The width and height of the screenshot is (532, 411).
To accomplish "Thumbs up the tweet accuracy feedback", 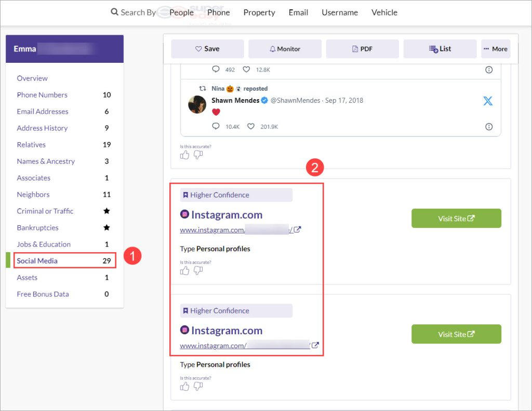I will tap(184, 155).
